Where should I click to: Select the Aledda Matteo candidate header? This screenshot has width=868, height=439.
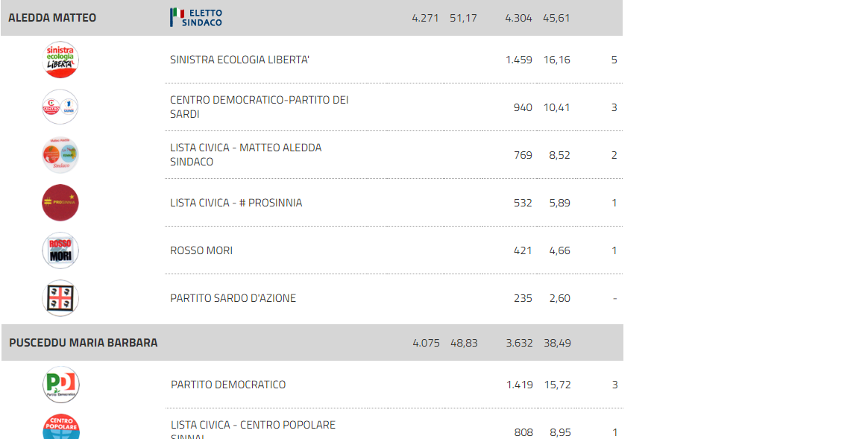point(312,18)
